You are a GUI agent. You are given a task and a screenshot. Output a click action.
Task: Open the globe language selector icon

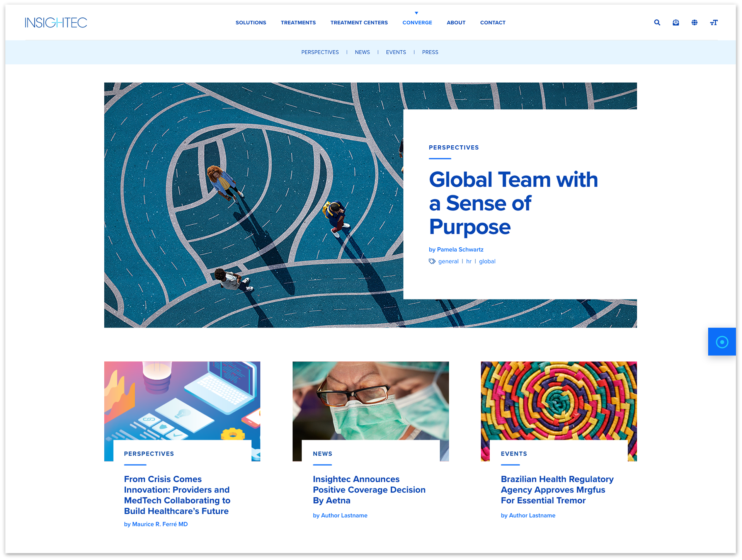coord(694,22)
